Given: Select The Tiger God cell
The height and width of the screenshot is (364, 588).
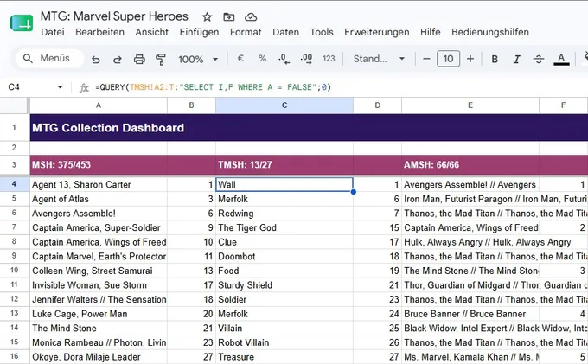Looking at the screenshot, I should (284, 227).
